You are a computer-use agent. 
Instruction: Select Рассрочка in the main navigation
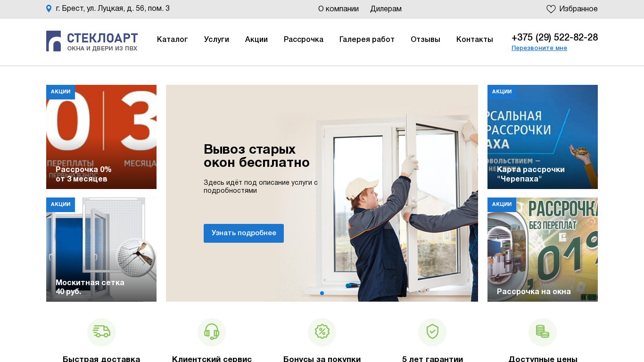(304, 40)
